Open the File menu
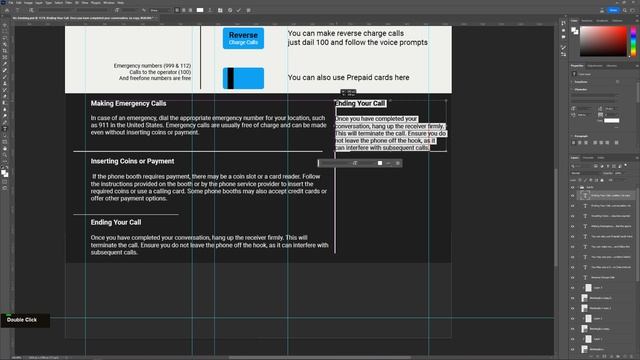This screenshot has height=360, width=640. 11,2
